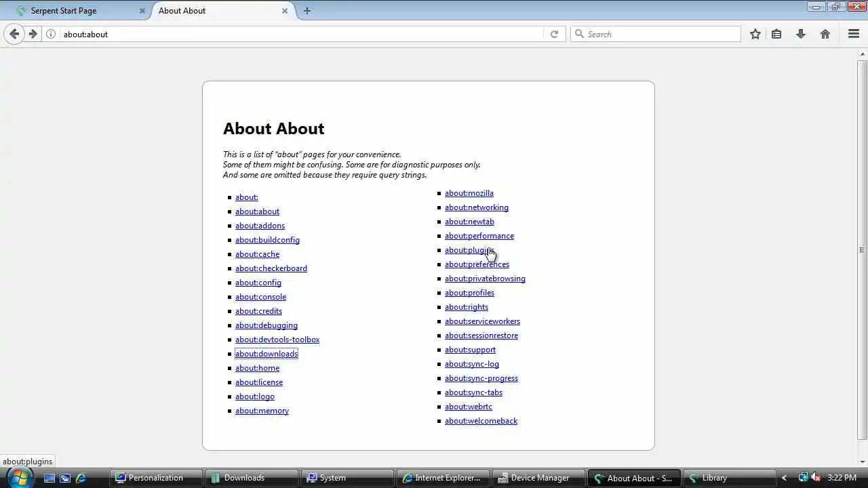
Task: Open the about:console link
Action: 260,297
